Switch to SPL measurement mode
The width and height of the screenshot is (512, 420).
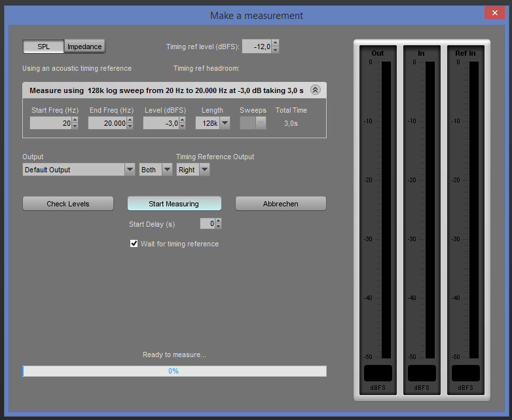pyautogui.click(x=43, y=47)
